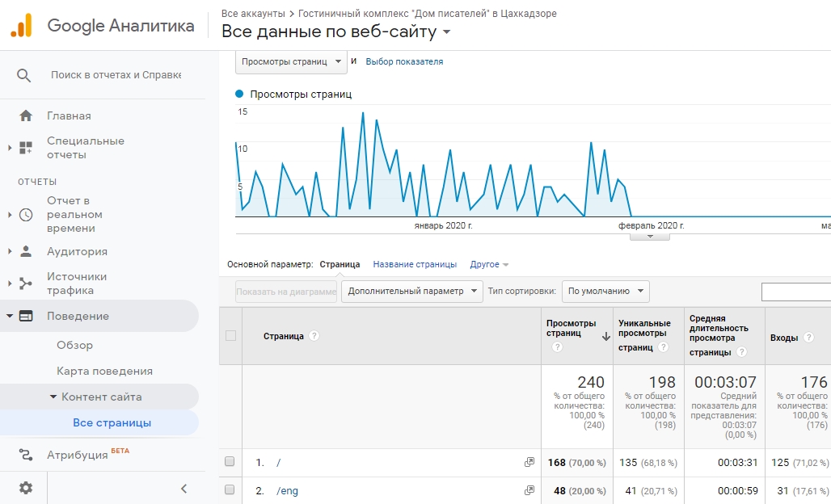
Task: Collapse sidebar with the chevron arrow
Action: [x=183, y=488]
